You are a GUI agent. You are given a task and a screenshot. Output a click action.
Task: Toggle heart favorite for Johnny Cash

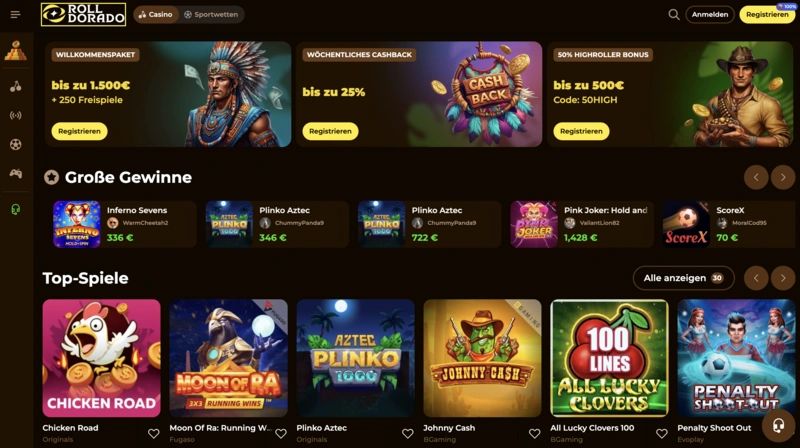(x=535, y=434)
